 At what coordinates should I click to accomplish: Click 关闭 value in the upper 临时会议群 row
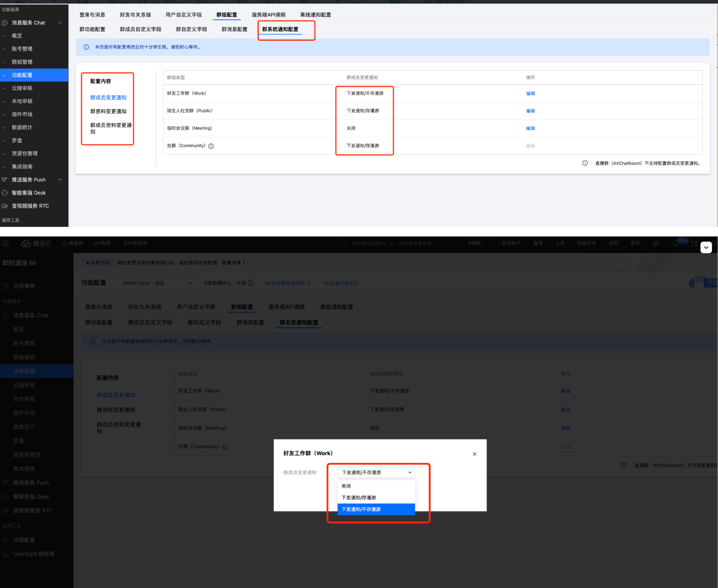[351, 128]
